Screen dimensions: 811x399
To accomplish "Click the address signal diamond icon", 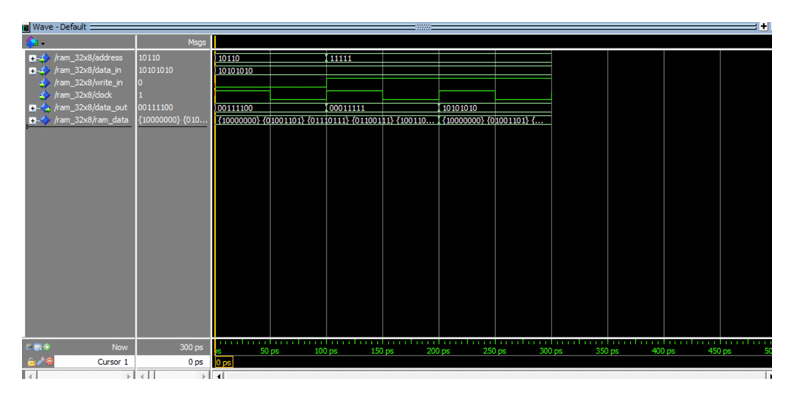I will 44,58.
